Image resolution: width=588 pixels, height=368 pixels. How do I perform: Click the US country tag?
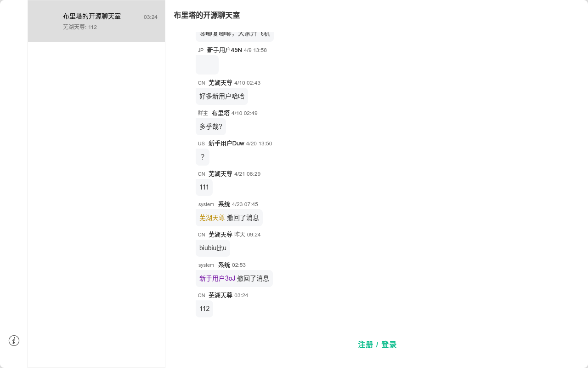(x=201, y=144)
